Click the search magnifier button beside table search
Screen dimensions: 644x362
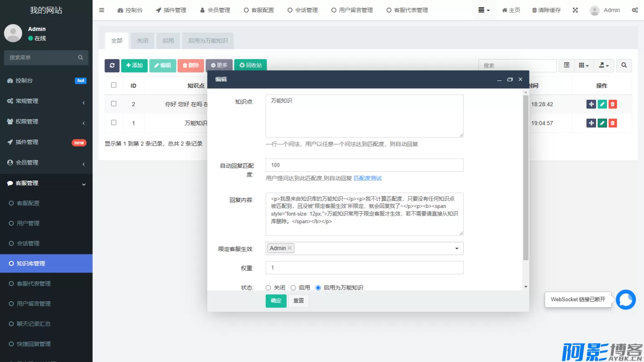point(624,65)
